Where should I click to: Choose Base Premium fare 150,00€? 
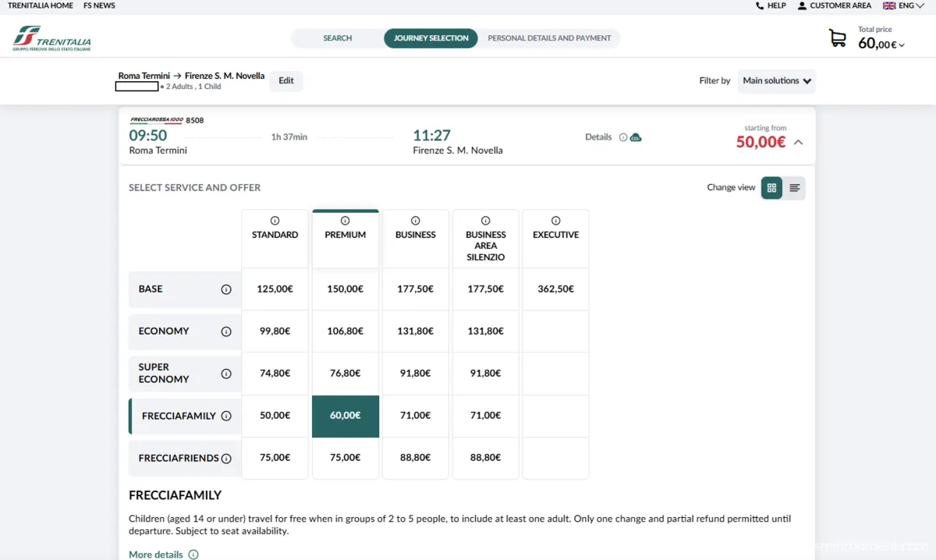tap(346, 289)
